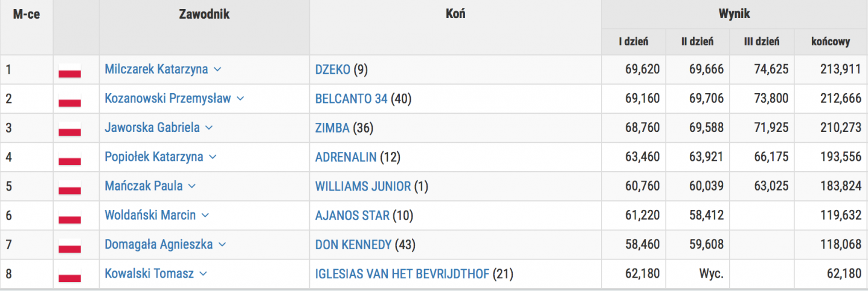Viewport: 868px width, 291px height.
Task: Click the Polish flag next to Jaworska Gabriela
Action: (69, 128)
